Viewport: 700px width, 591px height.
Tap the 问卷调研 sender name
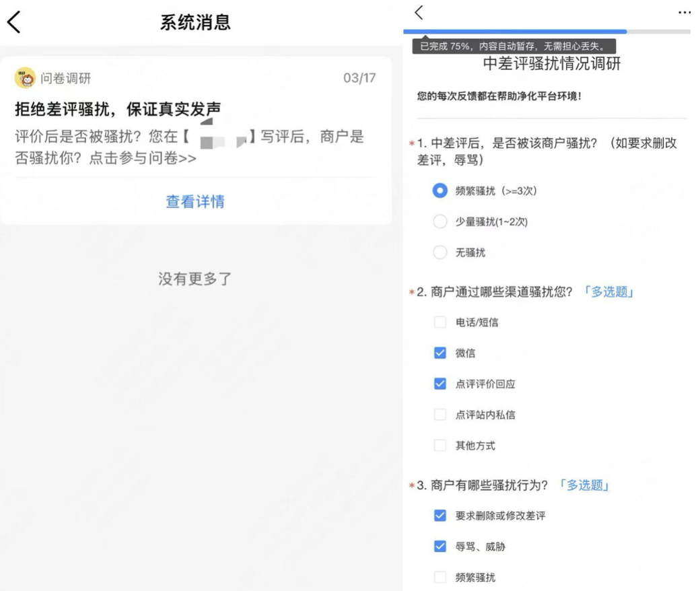pos(66,79)
